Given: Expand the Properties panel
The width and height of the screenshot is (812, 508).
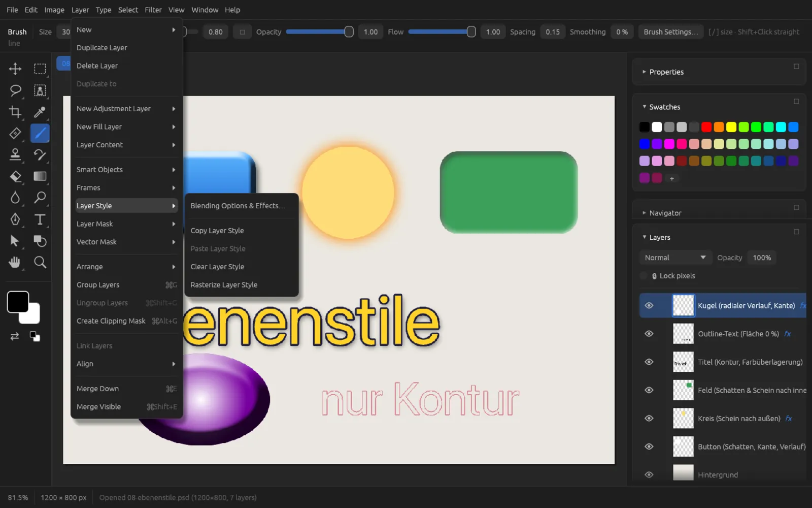Looking at the screenshot, I should pyautogui.click(x=644, y=72).
